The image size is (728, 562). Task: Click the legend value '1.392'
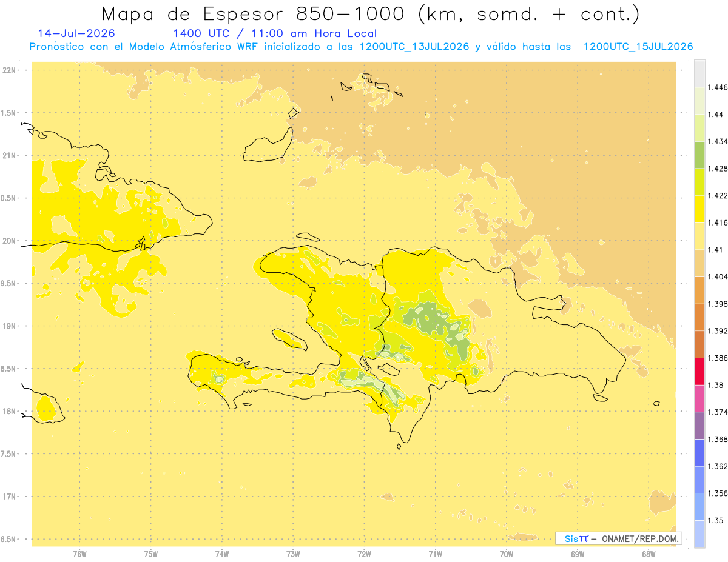click(x=718, y=331)
